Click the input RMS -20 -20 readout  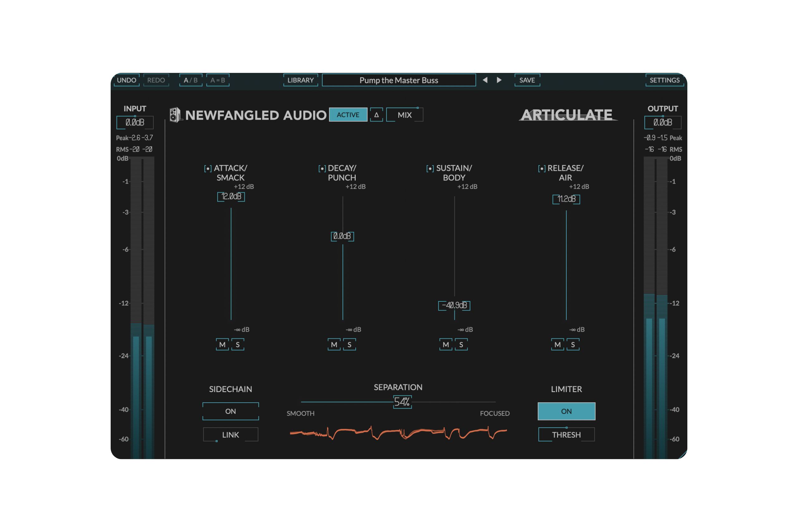pyautogui.click(x=134, y=149)
